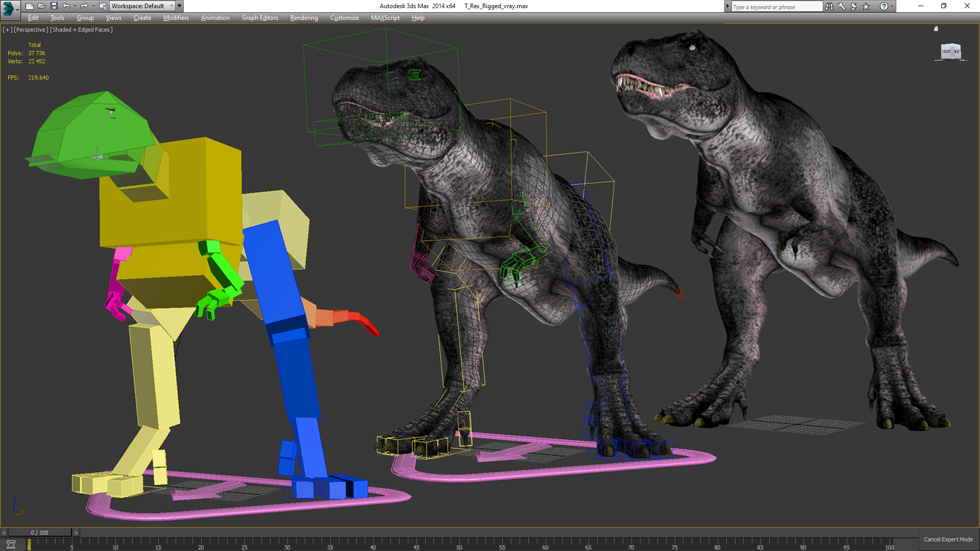This screenshot has height=551, width=980.
Task: Open the Workspace: Default dropdown
Action: coord(142,6)
